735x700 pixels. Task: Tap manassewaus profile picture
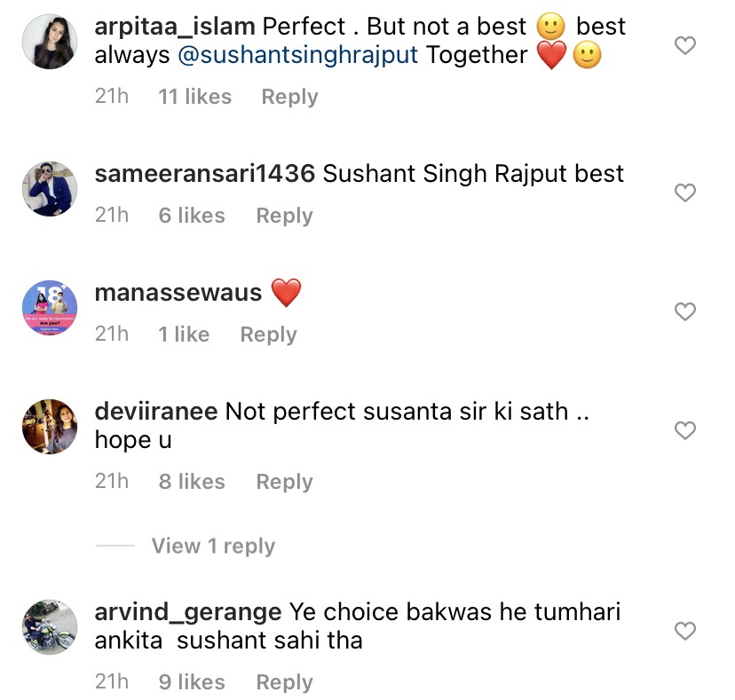pyautogui.click(x=47, y=306)
